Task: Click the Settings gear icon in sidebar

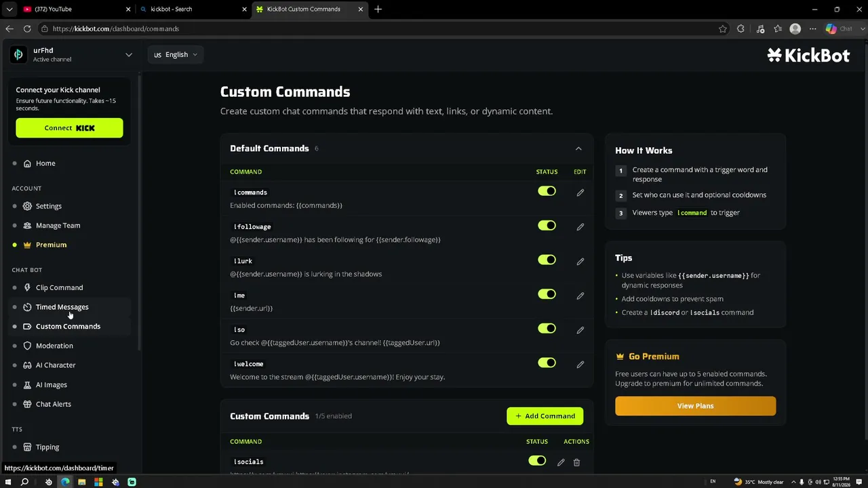Action: click(x=27, y=206)
